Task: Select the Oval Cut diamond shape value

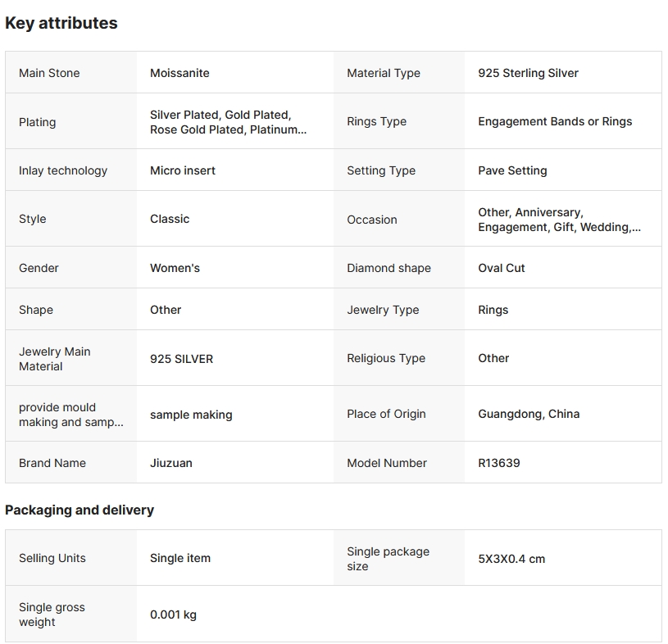Action: (x=502, y=268)
